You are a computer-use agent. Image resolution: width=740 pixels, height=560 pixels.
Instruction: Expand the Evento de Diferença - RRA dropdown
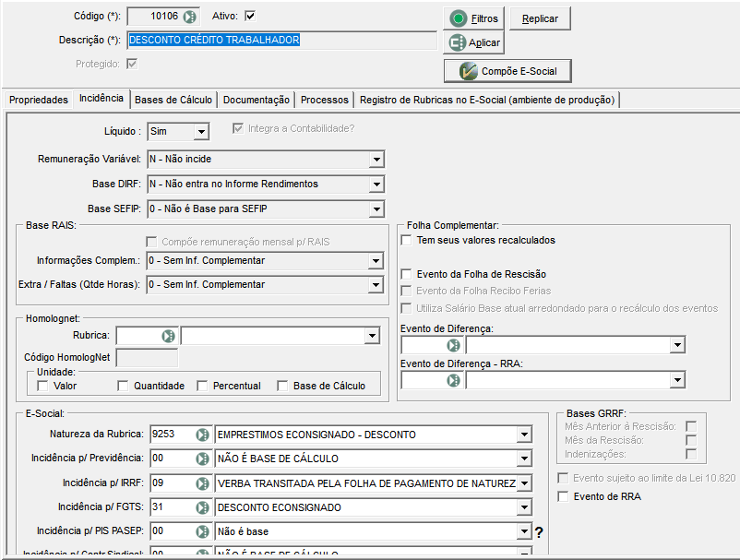677,380
